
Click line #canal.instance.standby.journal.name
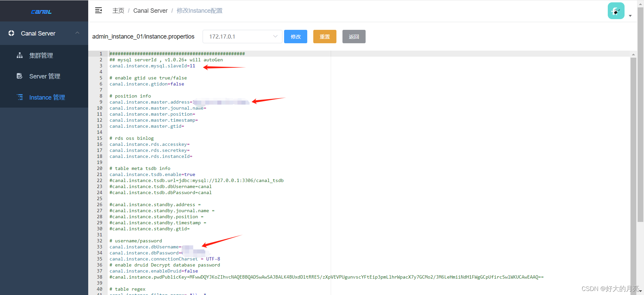(162, 211)
